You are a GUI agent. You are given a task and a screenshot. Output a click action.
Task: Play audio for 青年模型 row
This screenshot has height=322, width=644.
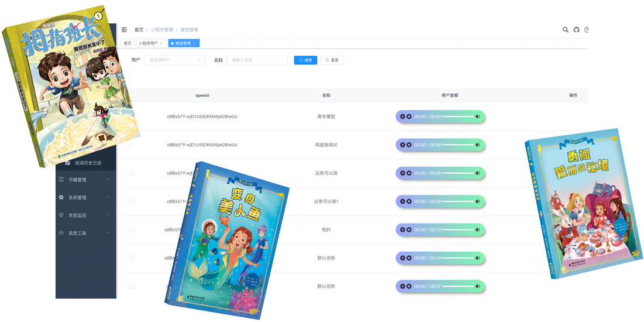click(x=402, y=117)
